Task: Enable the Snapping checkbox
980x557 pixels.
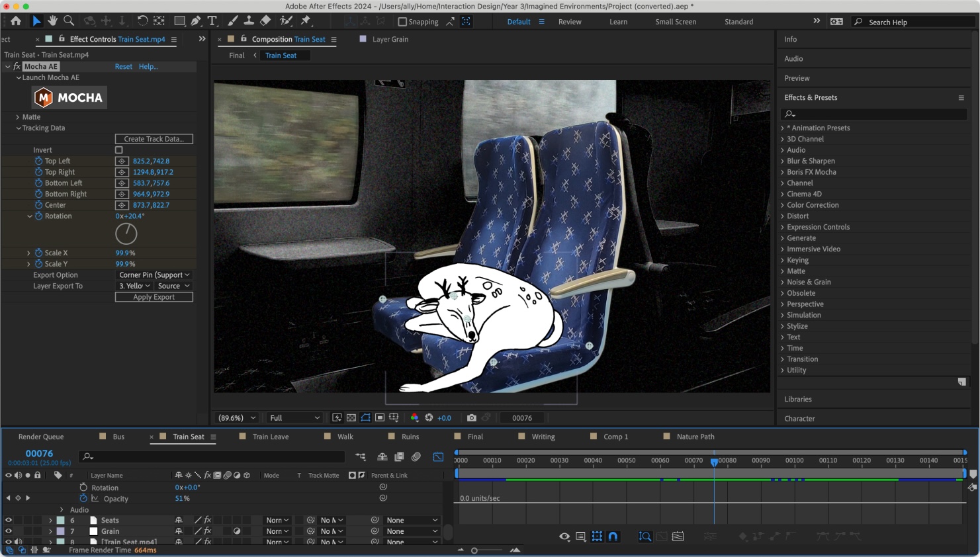Action: point(402,22)
